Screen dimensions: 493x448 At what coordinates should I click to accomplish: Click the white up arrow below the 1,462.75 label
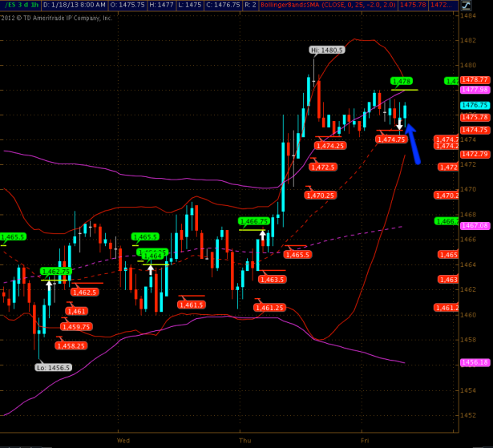click(49, 284)
